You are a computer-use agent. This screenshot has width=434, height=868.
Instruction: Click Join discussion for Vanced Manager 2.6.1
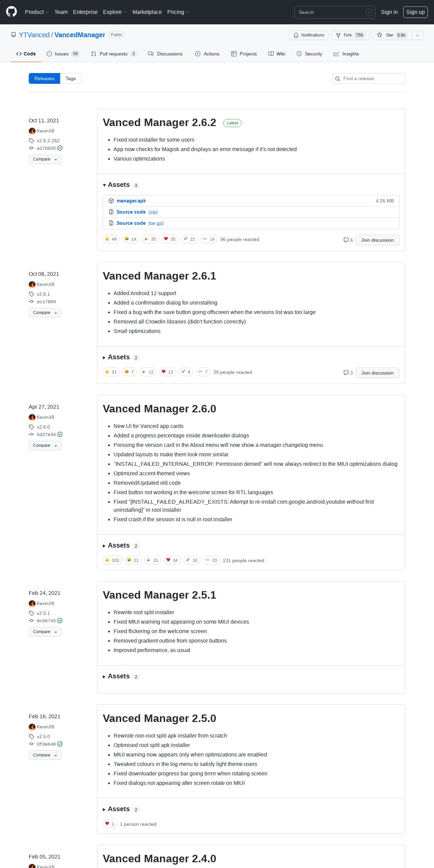click(x=377, y=373)
